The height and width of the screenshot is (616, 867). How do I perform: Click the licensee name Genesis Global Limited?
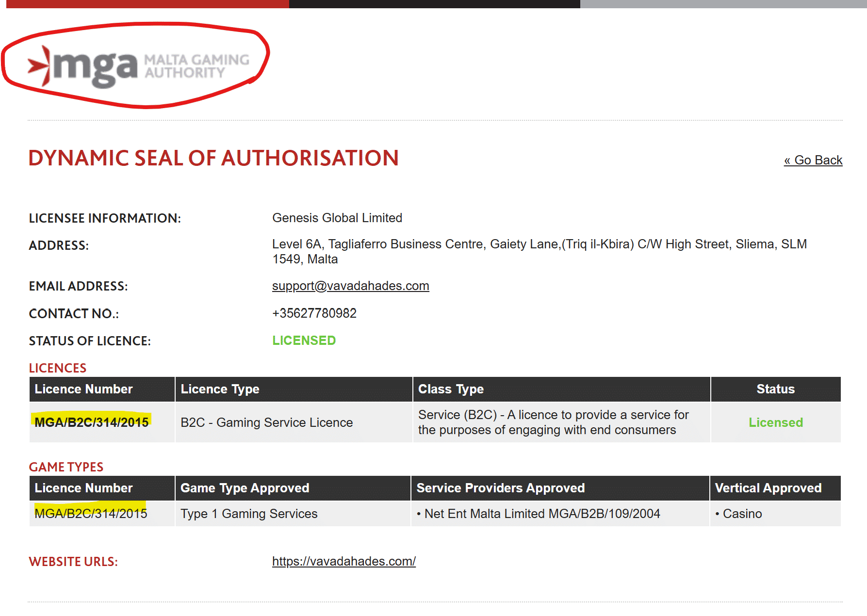point(337,218)
